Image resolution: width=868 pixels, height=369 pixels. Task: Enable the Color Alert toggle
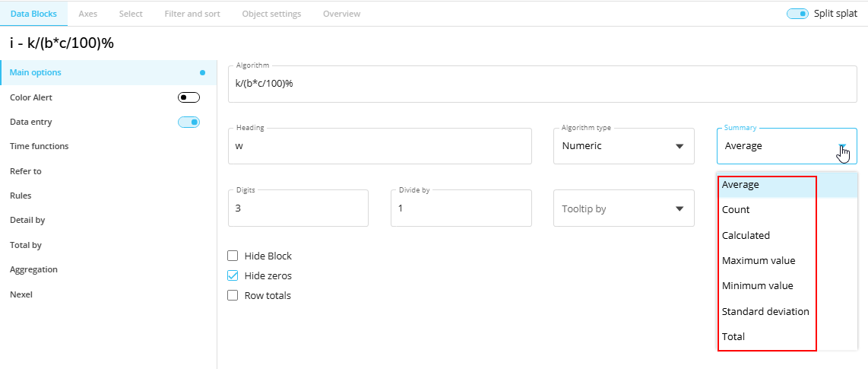188,97
